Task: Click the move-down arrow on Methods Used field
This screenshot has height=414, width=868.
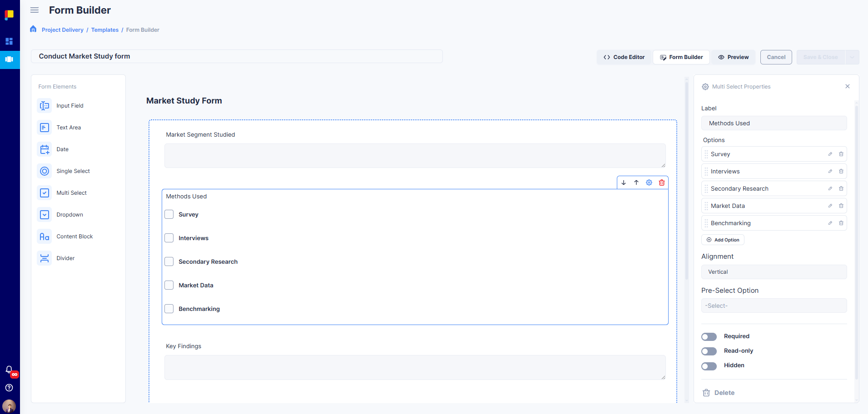Action: point(624,182)
